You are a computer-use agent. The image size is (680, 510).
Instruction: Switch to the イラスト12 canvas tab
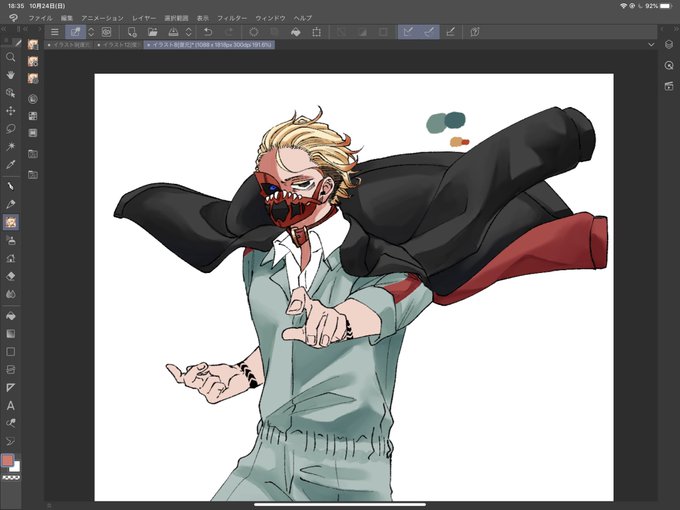[118, 45]
